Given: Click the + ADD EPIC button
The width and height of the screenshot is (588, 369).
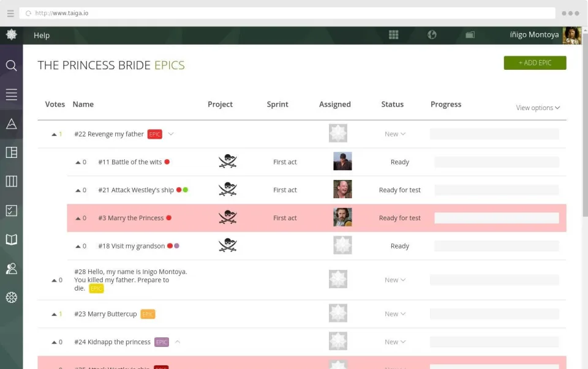Looking at the screenshot, I should tap(535, 63).
